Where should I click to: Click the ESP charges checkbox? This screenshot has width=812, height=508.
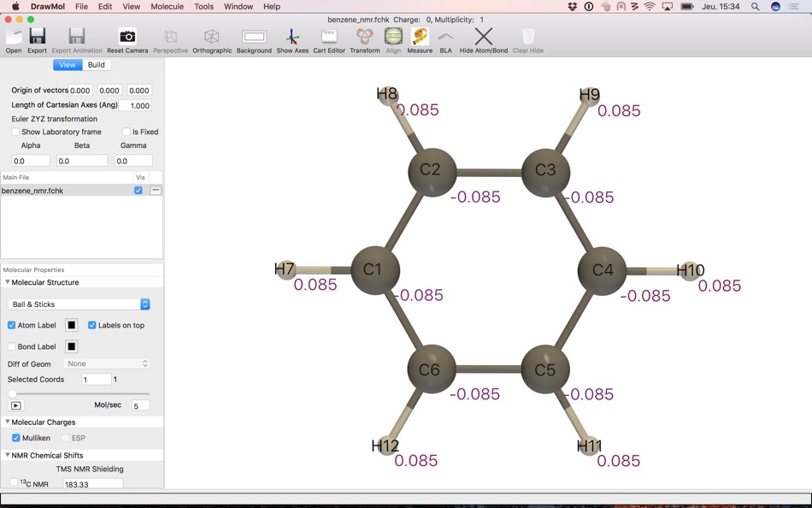coord(66,438)
